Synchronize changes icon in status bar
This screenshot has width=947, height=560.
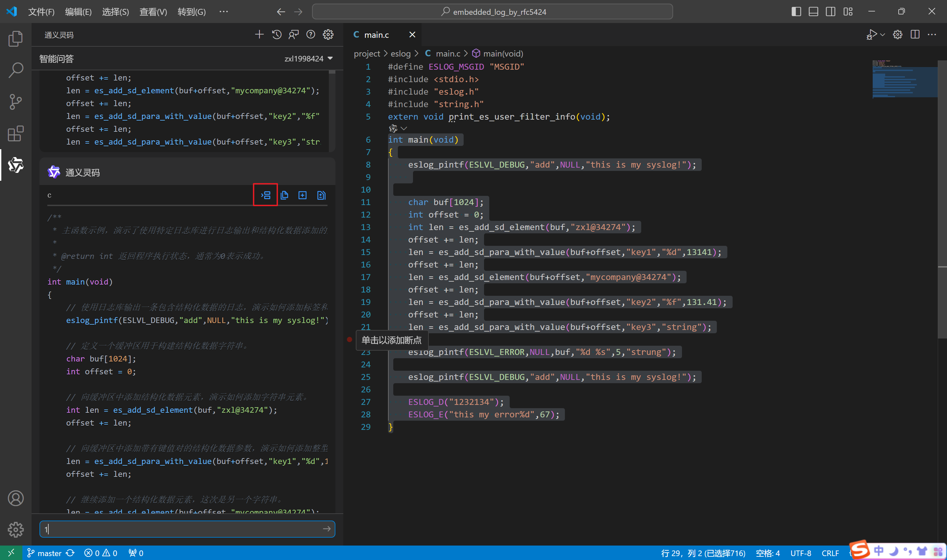click(x=70, y=553)
